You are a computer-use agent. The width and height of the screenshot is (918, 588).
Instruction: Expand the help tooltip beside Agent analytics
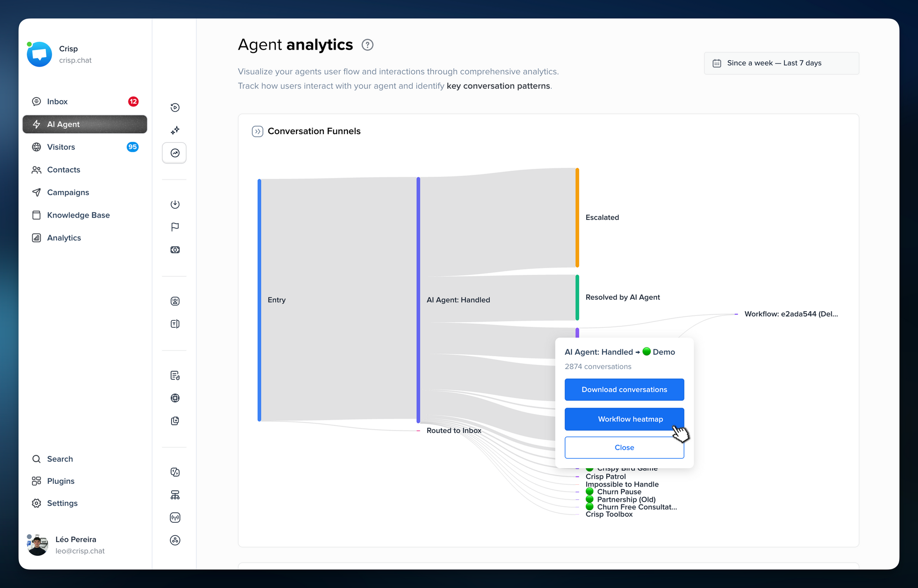pyautogui.click(x=367, y=45)
